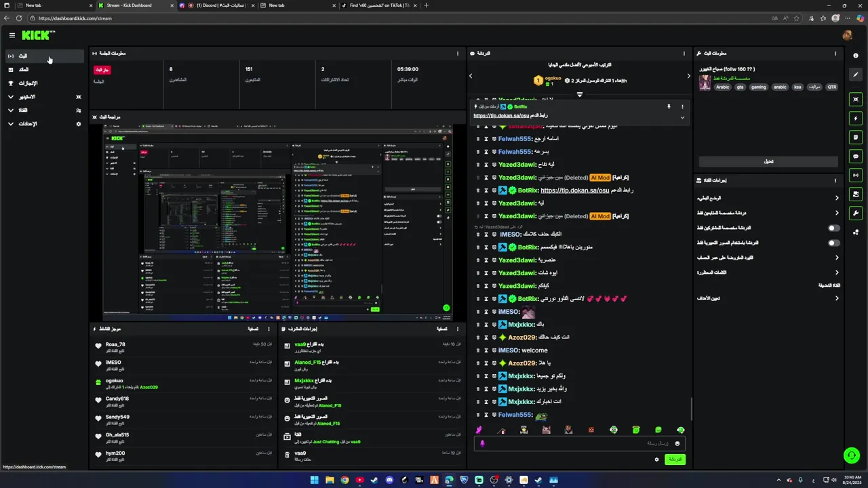This screenshot has width=868, height=488.
Task: Open the Stream Info panel three-dot menu
Action: coord(835,54)
